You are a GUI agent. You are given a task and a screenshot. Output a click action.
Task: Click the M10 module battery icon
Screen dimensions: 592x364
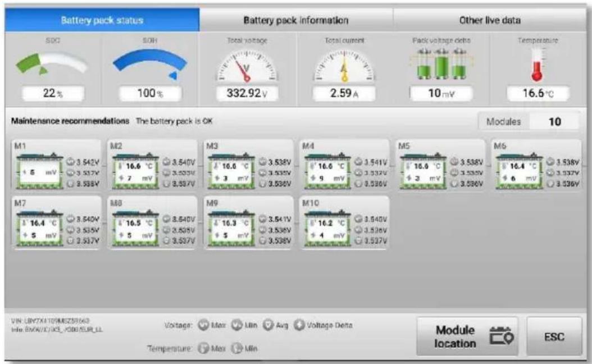tap(327, 228)
